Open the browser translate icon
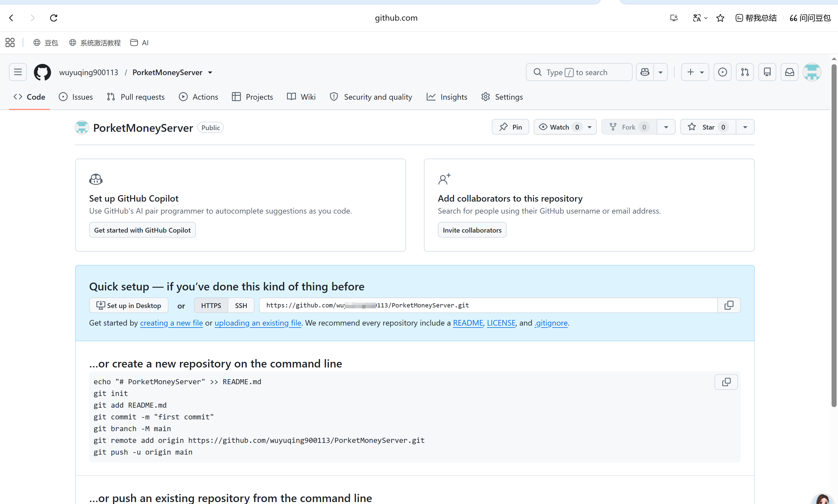 697,18
